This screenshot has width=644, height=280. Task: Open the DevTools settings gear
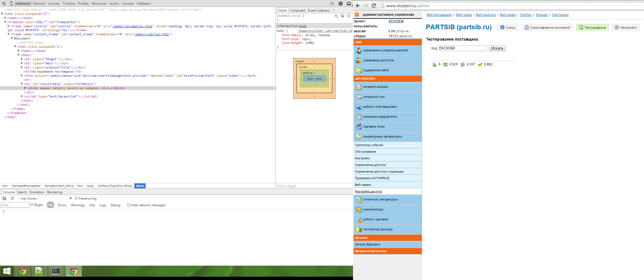(x=341, y=4)
